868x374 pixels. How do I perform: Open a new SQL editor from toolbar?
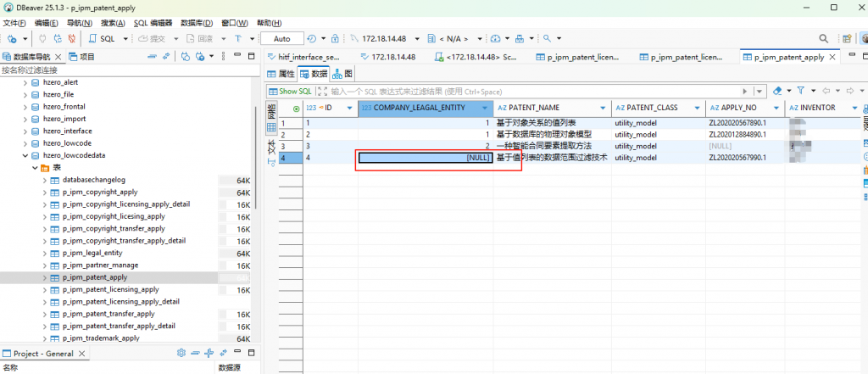103,38
